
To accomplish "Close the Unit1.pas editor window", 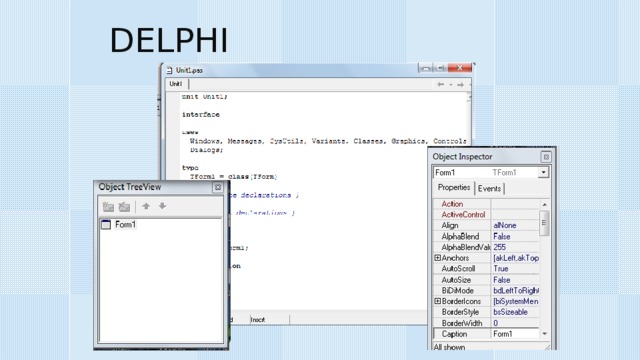I will coord(460,68).
